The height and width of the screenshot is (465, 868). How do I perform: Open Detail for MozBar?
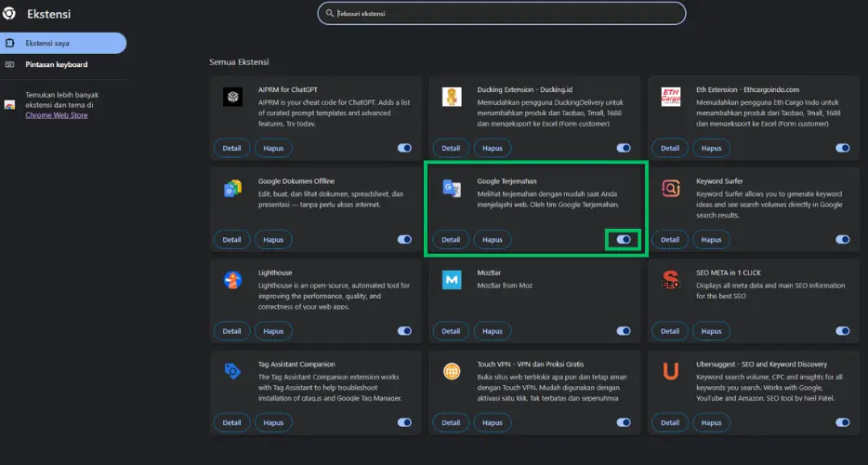pyautogui.click(x=451, y=331)
